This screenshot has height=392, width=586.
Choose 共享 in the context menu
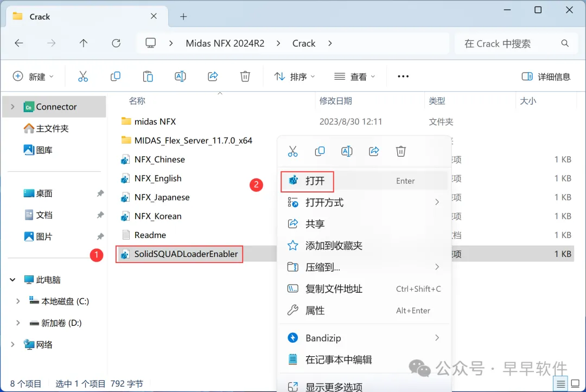coord(364,223)
